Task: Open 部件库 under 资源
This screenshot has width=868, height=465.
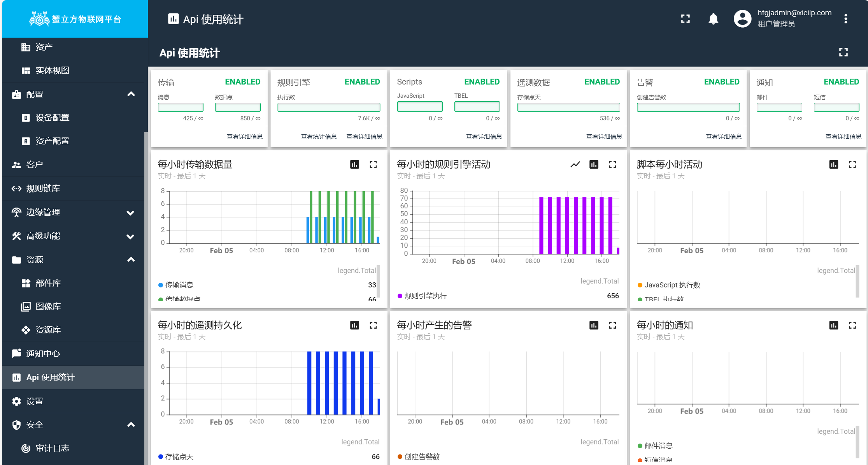Action: coord(73,283)
